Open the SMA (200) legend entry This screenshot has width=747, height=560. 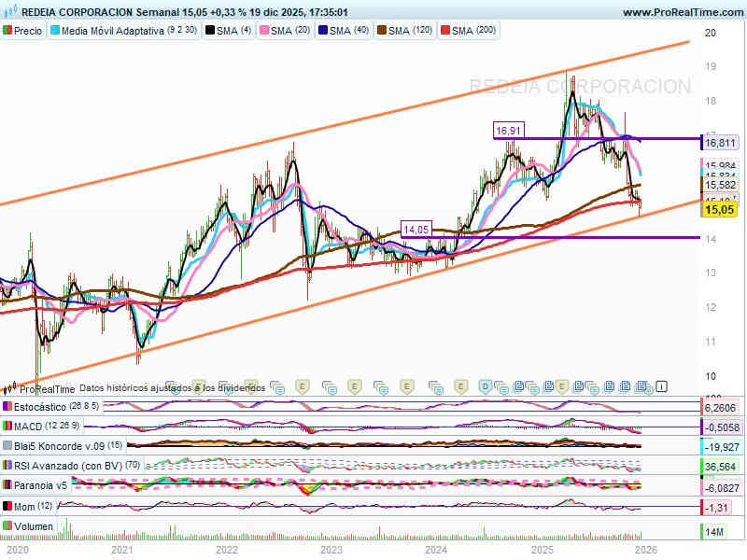[x=472, y=31]
